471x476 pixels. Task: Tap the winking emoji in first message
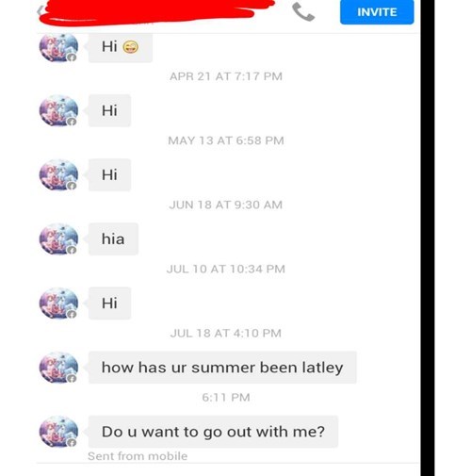tap(130, 47)
